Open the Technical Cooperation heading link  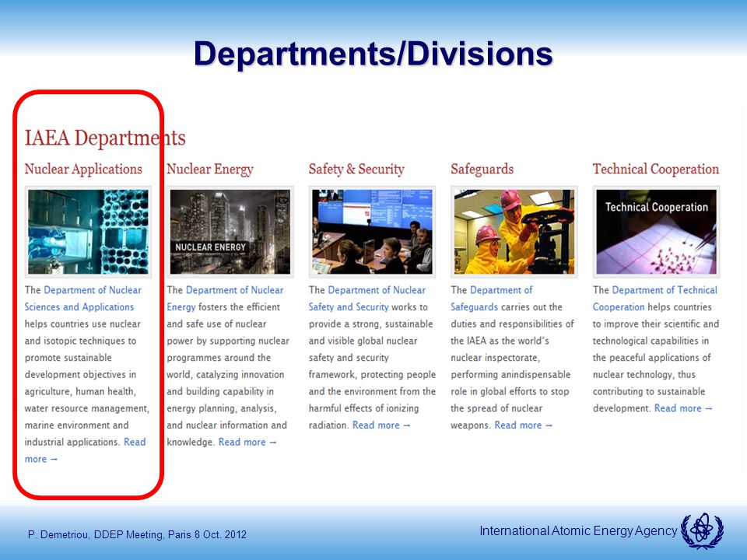tap(656, 169)
